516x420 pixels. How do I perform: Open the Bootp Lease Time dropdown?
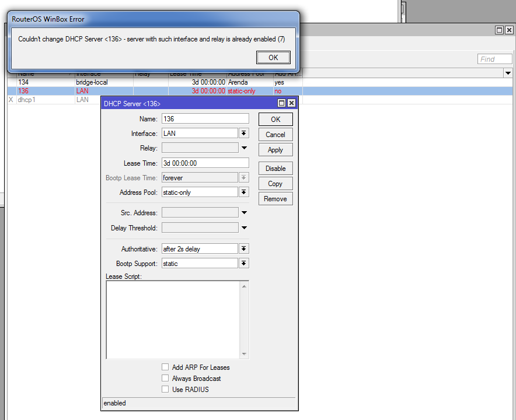(243, 177)
